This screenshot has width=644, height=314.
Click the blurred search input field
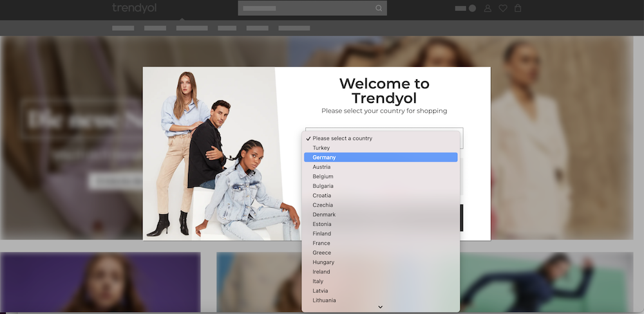[312, 8]
